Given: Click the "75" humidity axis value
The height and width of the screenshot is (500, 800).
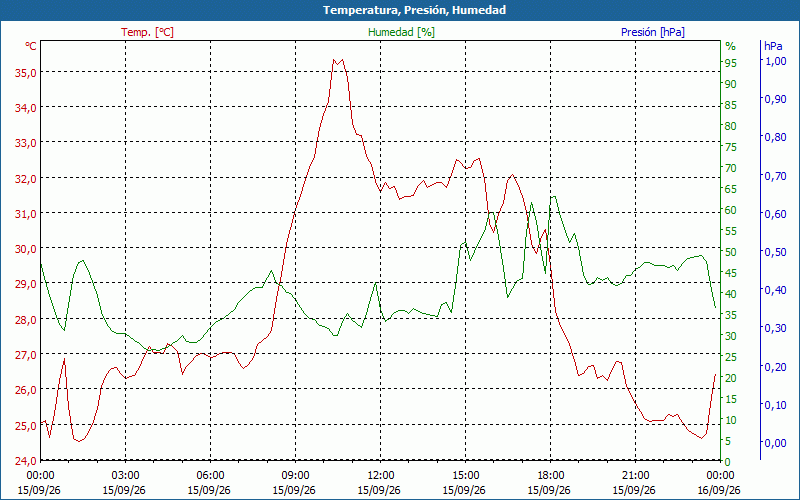Looking at the screenshot, I should 731,146.
